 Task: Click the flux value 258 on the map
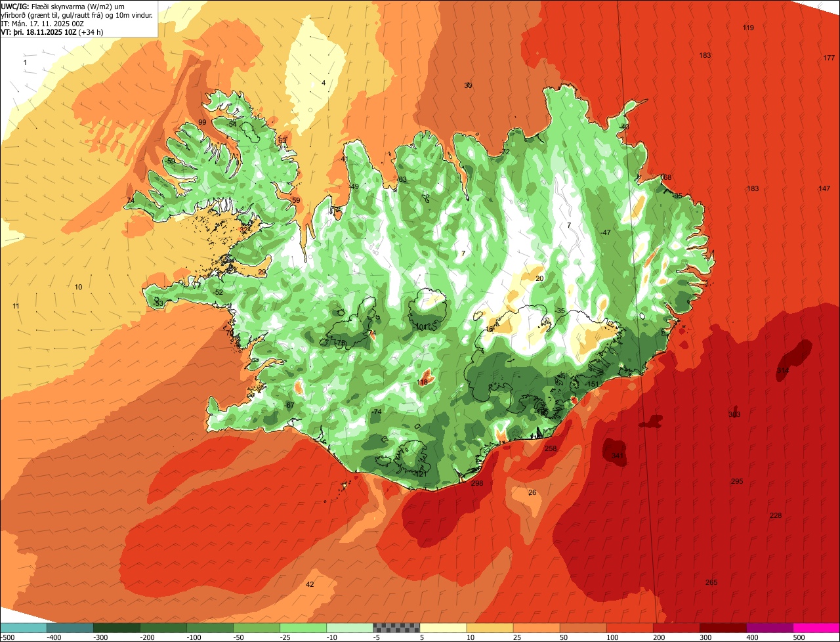[x=551, y=449]
